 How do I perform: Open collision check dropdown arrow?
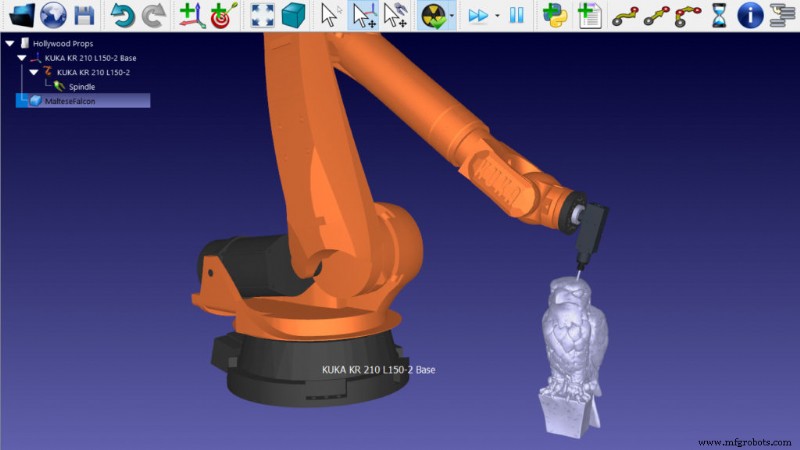(x=452, y=16)
